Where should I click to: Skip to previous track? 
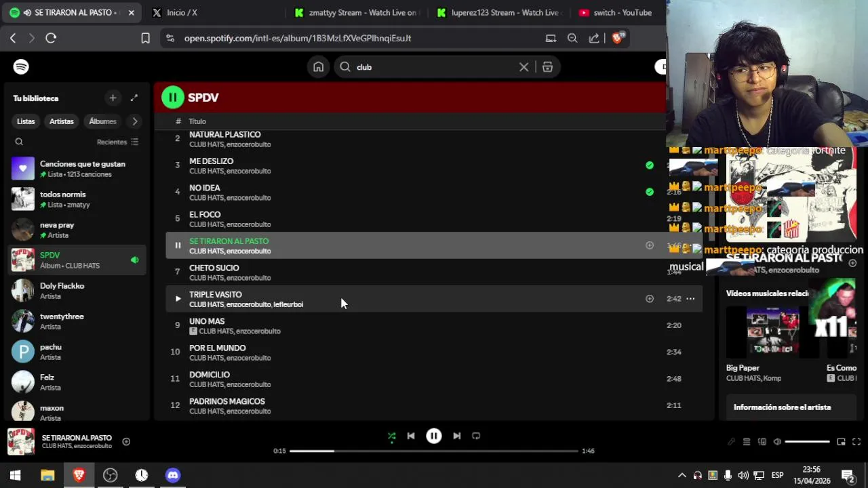coord(411,436)
